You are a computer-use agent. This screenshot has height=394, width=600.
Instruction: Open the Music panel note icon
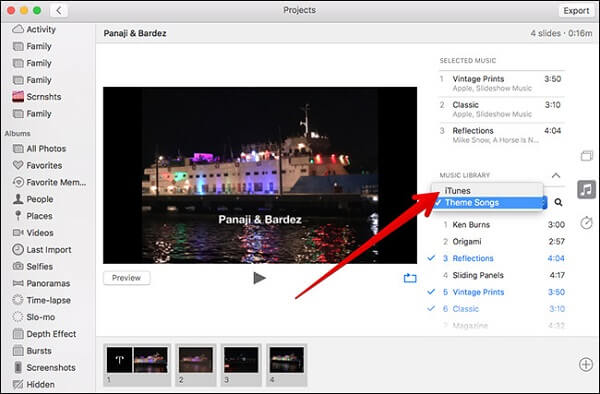pyautogui.click(x=586, y=189)
